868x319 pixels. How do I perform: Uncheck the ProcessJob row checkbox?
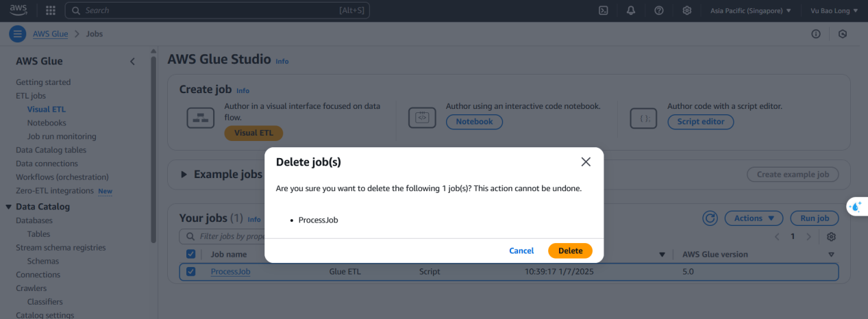tap(191, 271)
